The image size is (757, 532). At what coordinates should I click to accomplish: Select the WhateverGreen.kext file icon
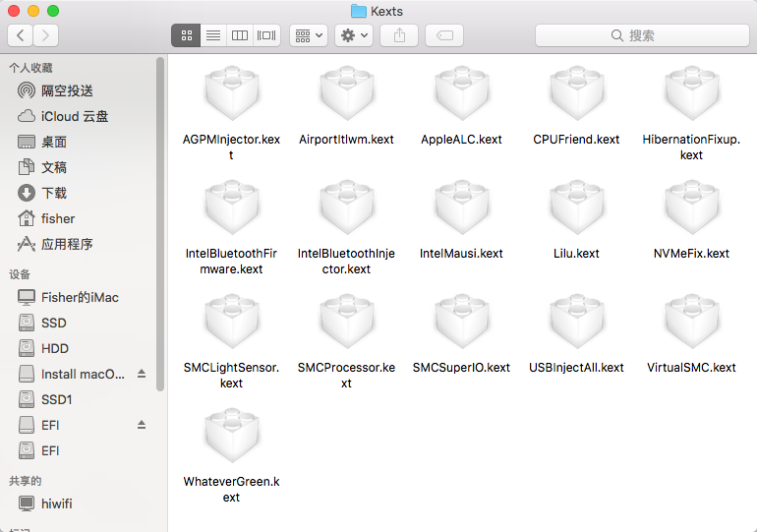pos(232,435)
